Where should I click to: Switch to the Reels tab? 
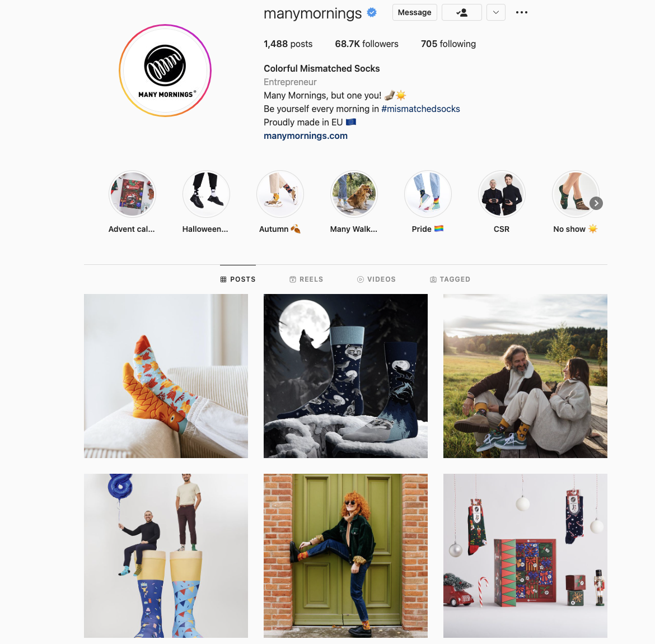(x=306, y=279)
